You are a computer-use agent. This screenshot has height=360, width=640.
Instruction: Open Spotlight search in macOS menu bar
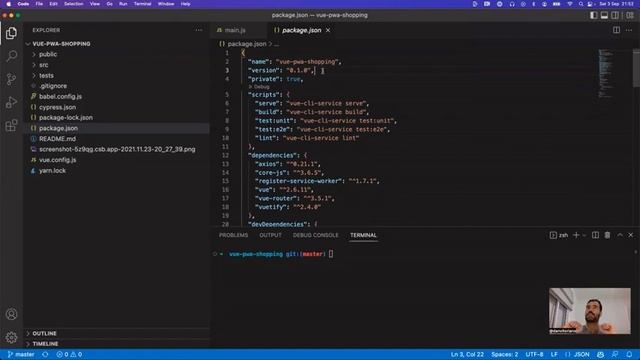[x=580, y=4]
